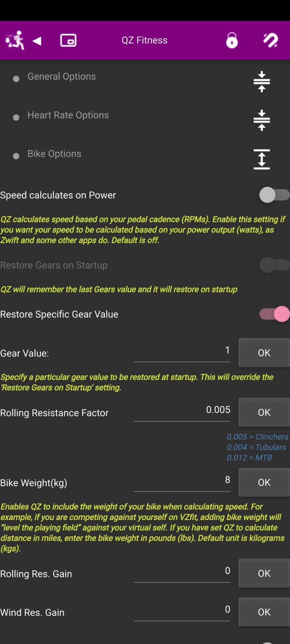The image size is (290, 644).
Task: Tap the picture-in-picture icon
Action: (x=68, y=40)
